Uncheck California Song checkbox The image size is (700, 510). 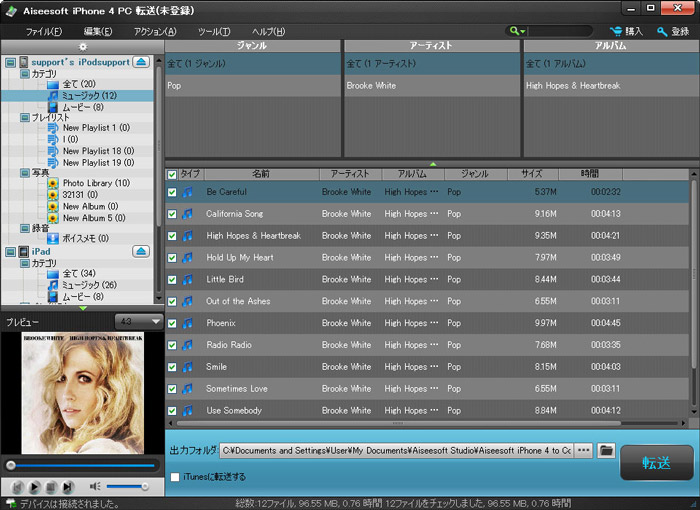(x=172, y=214)
